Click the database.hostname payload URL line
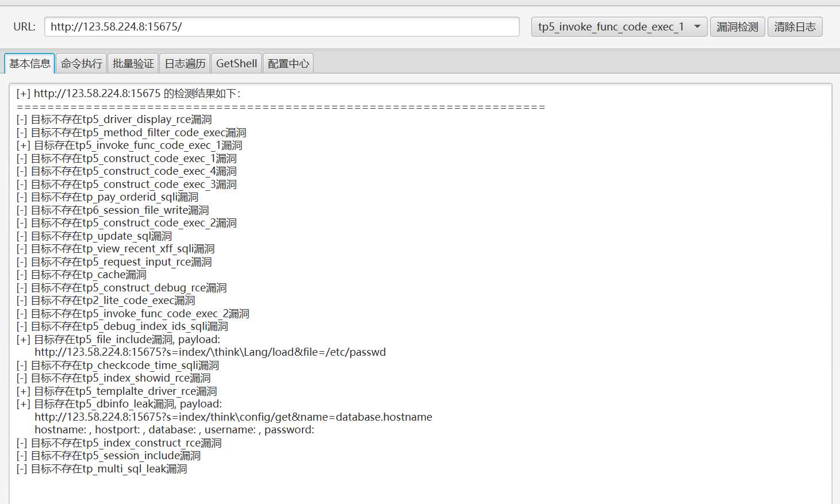Image resolution: width=840 pixels, height=504 pixels. tap(233, 417)
